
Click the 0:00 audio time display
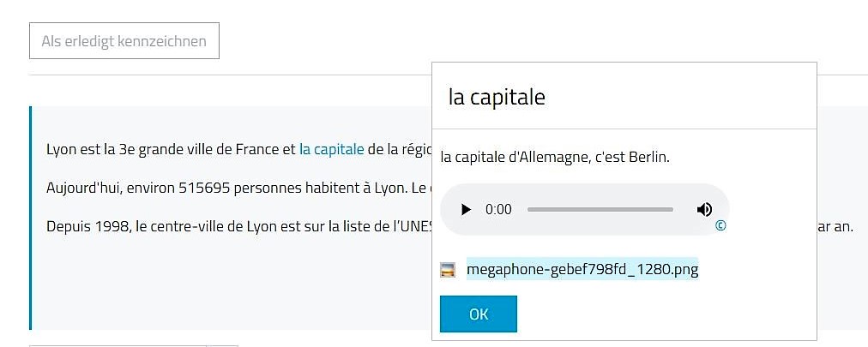coord(498,210)
